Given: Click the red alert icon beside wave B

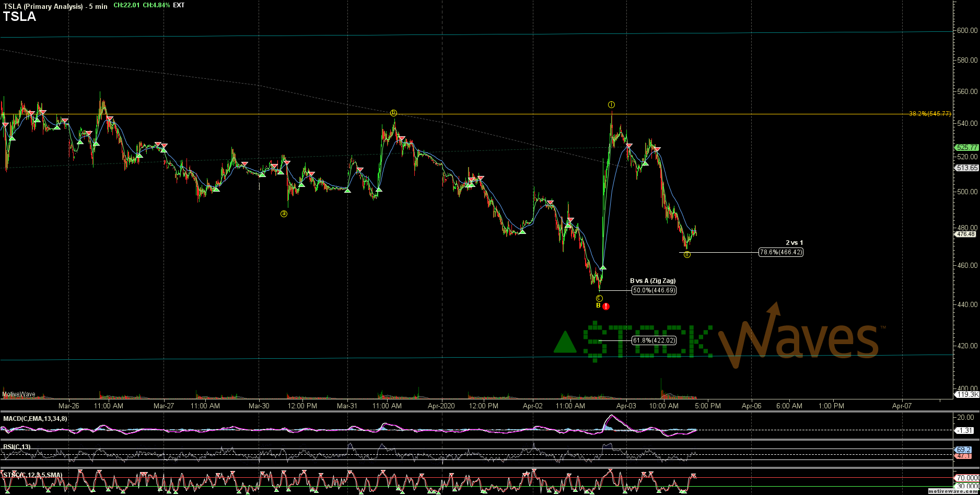Looking at the screenshot, I should (606, 307).
